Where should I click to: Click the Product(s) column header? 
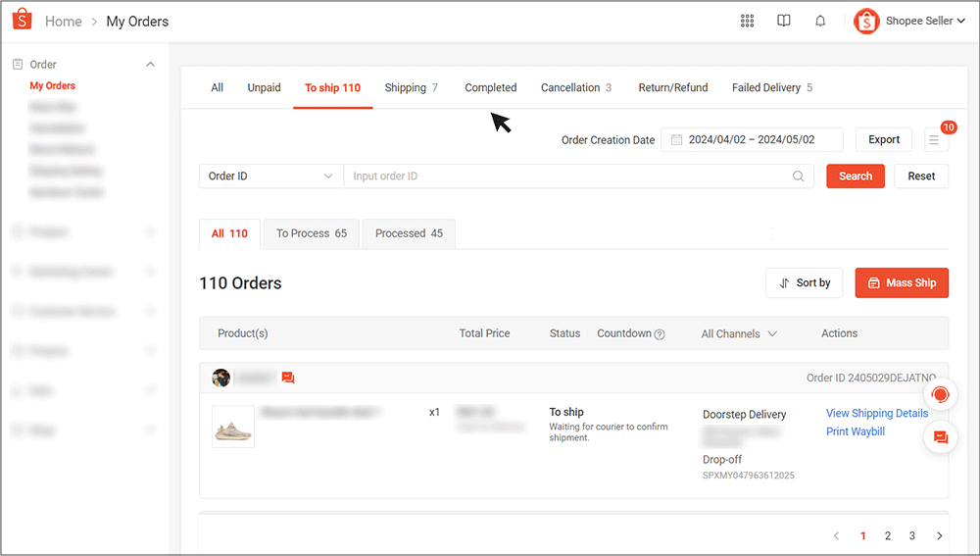[x=242, y=333]
